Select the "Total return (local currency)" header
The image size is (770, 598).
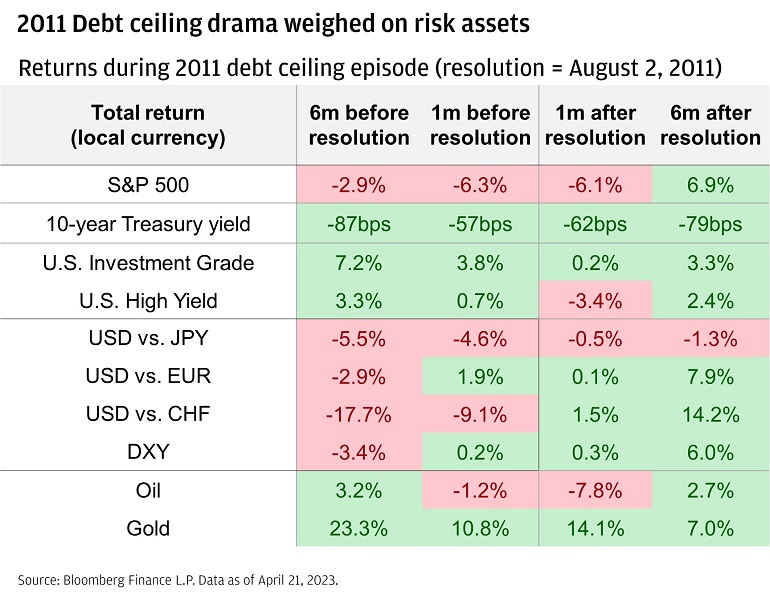148,125
